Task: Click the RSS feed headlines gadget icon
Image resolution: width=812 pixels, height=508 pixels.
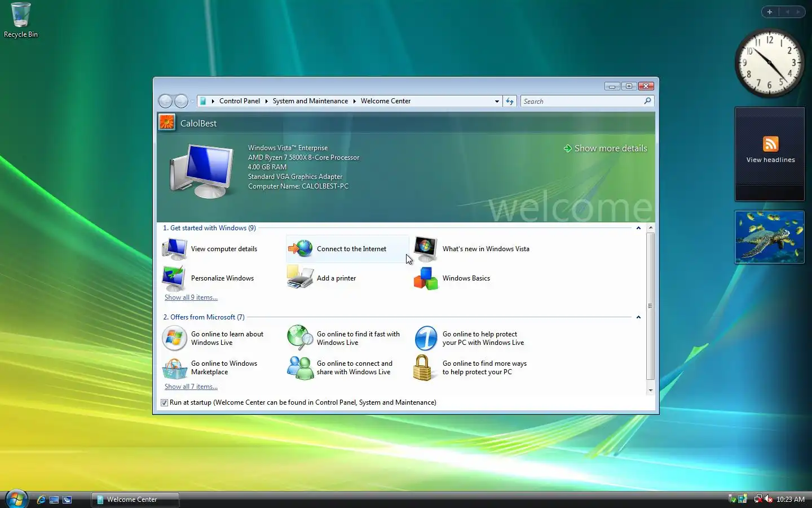Action: pos(770,144)
